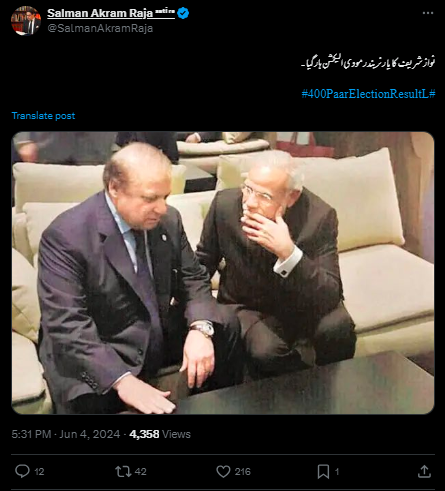The image size is (445, 491).
Task: Click the Urdu post text
Action: [368, 63]
